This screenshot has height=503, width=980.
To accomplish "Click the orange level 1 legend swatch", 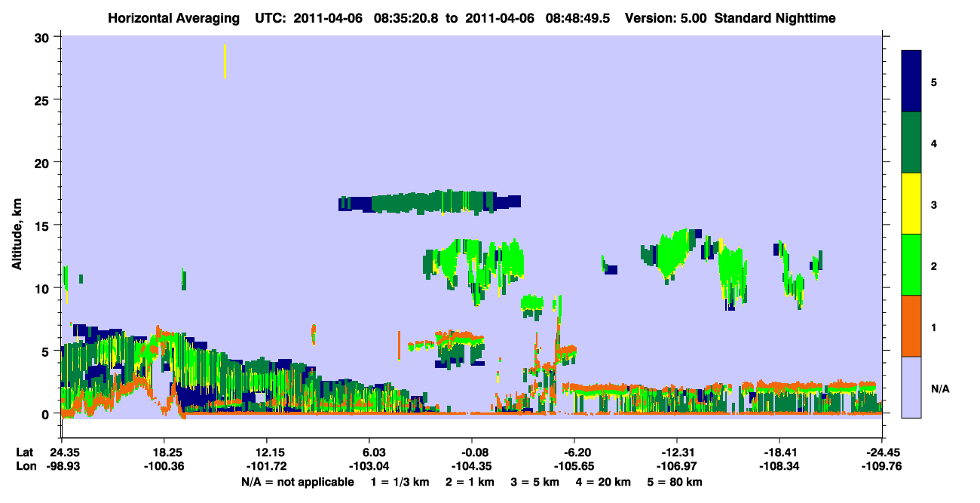I will click(911, 326).
